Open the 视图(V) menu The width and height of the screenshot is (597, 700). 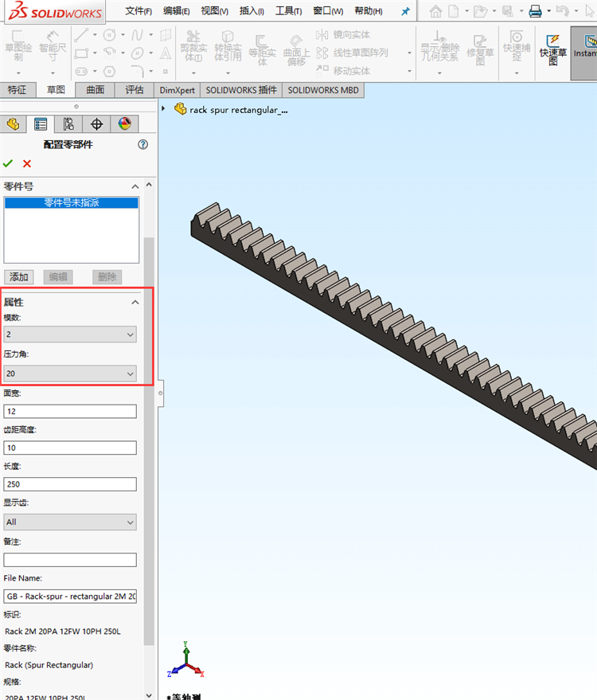(x=215, y=11)
